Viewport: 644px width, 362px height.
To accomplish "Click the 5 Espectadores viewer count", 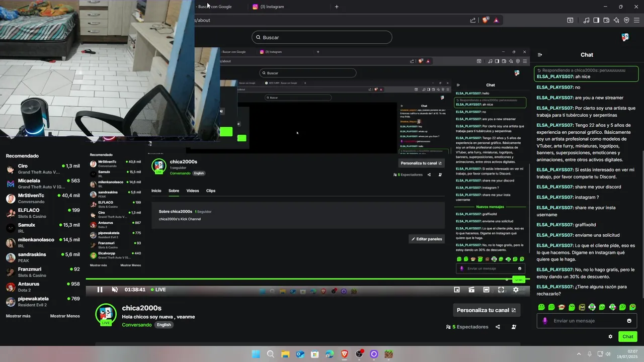I will click(467, 327).
